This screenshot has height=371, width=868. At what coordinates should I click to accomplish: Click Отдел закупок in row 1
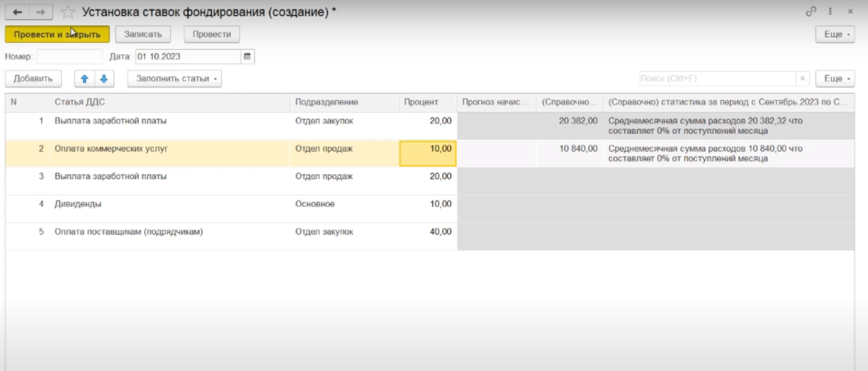[x=344, y=126]
